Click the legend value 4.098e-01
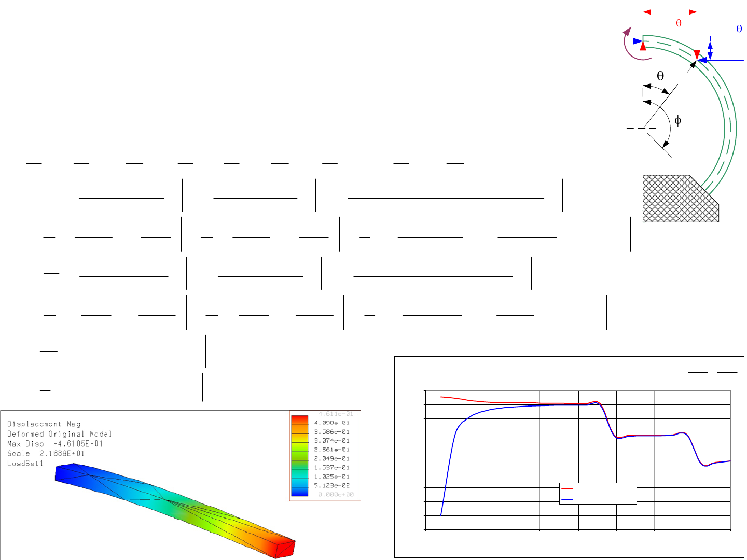This screenshot has width=747, height=560. click(332, 423)
